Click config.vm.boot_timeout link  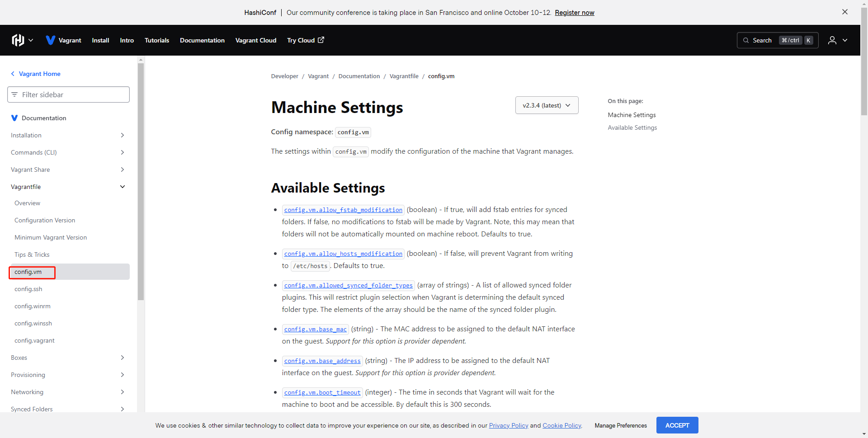pos(322,392)
